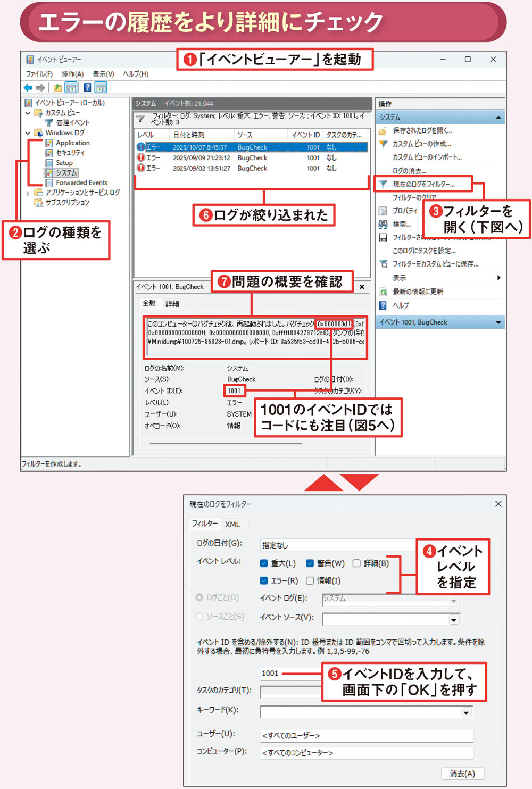Click the funnel icon beside the filter summary
Viewport: 532px width, 789px height.
click(140, 118)
